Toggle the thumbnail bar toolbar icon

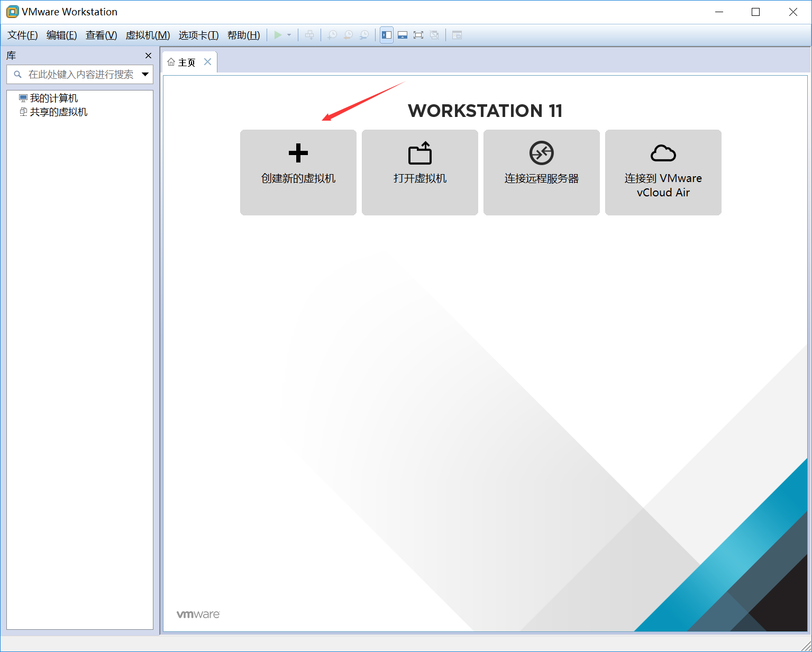pos(403,35)
